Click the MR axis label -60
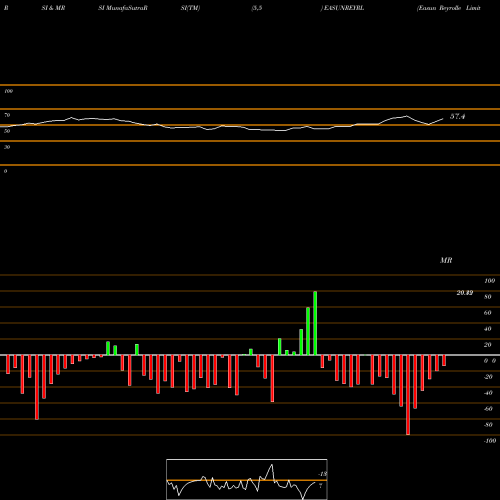This screenshot has height=500, width=500. 488,409
